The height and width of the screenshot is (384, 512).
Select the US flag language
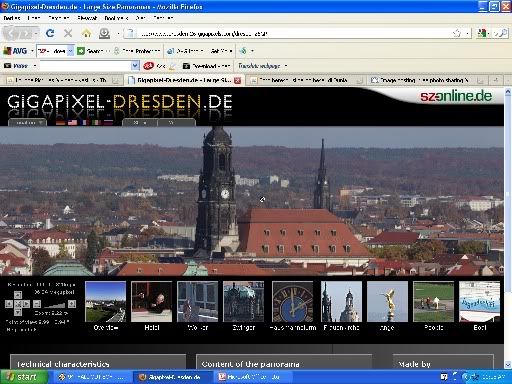pyautogui.click(x=72, y=123)
